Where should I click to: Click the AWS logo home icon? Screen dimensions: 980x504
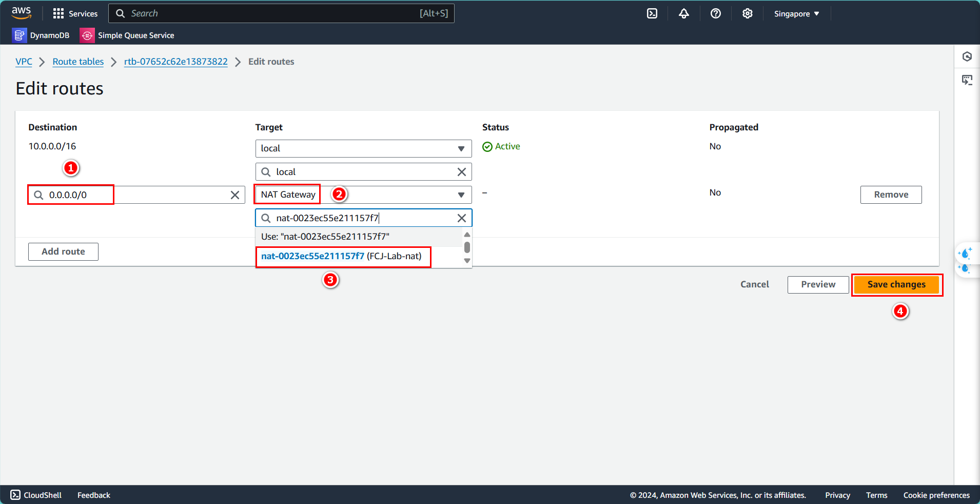click(22, 13)
